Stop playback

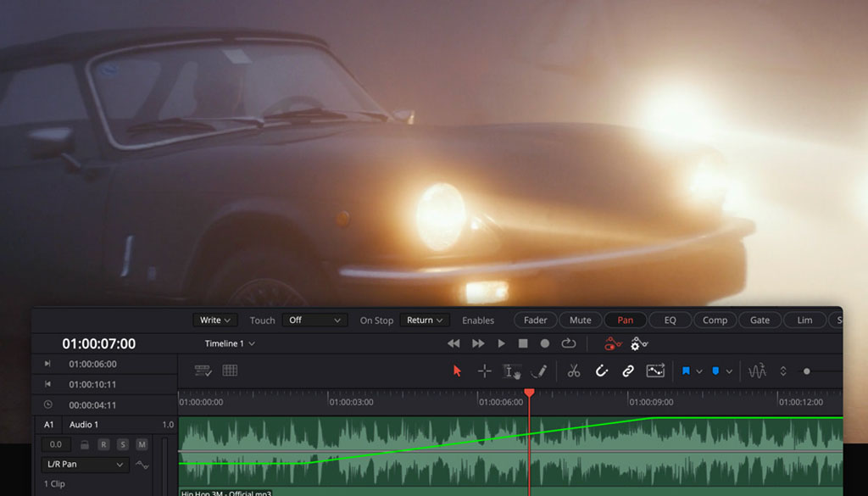click(x=522, y=343)
